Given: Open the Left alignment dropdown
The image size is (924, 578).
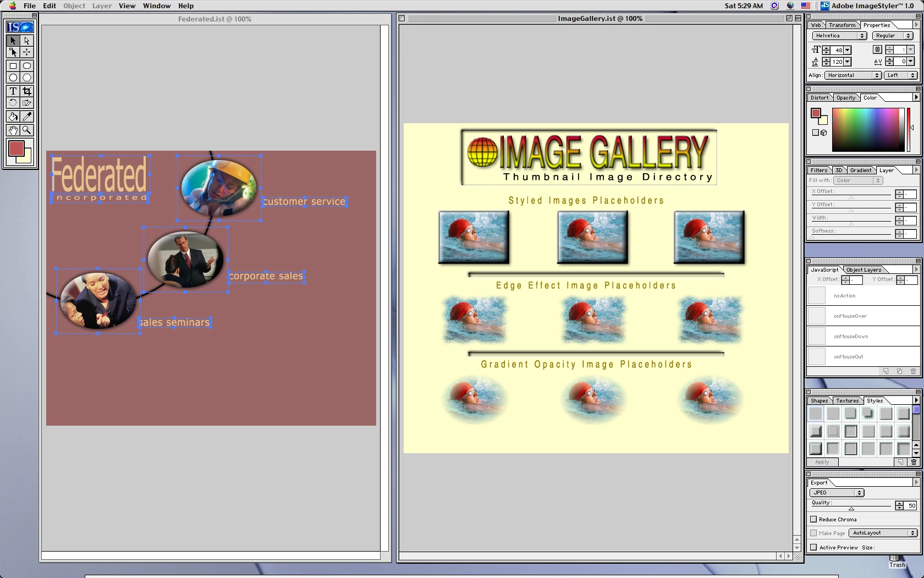Looking at the screenshot, I should click(x=901, y=75).
